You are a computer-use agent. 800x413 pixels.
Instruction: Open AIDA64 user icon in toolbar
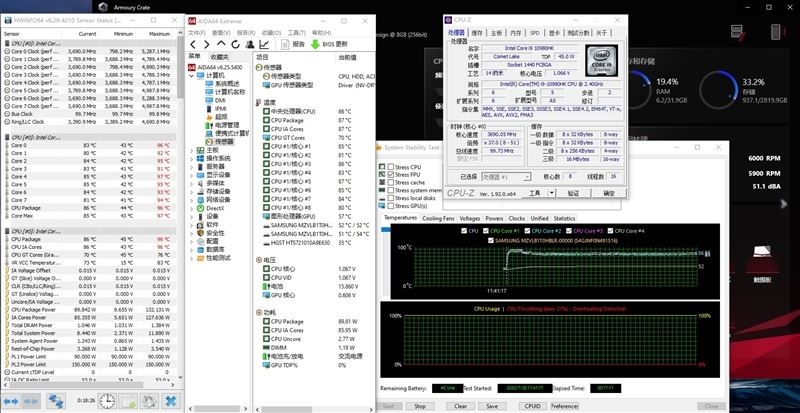point(249,44)
